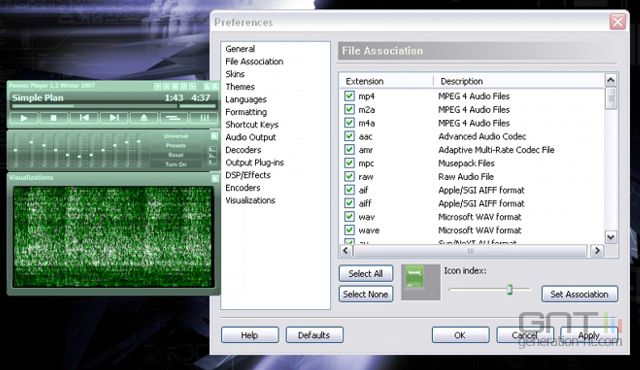640x370 pixels.
Task: Open Languages settings
Action: (x=246, y=100)
